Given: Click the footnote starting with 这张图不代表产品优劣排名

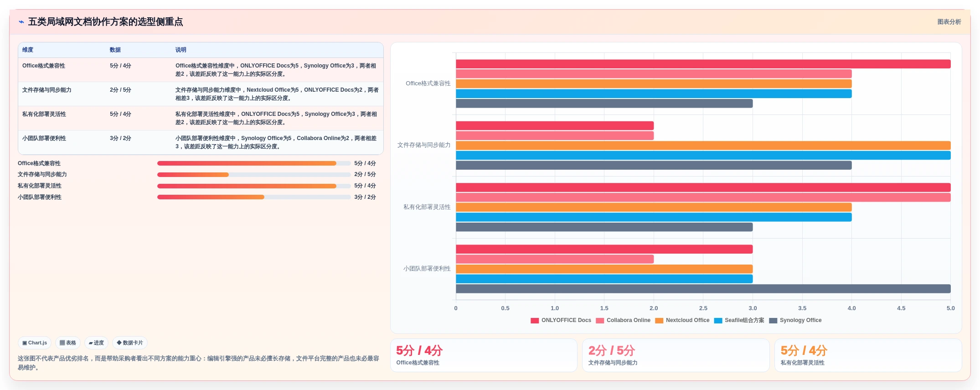Looking at the screenshot, I should coord(198,363).
